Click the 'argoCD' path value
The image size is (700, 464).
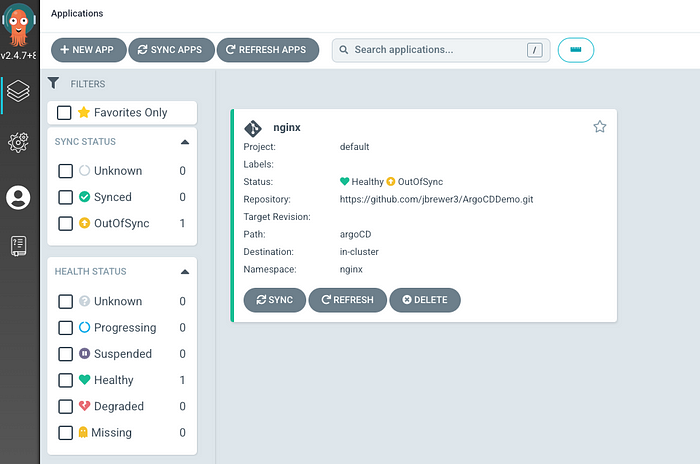coord(355,234)
